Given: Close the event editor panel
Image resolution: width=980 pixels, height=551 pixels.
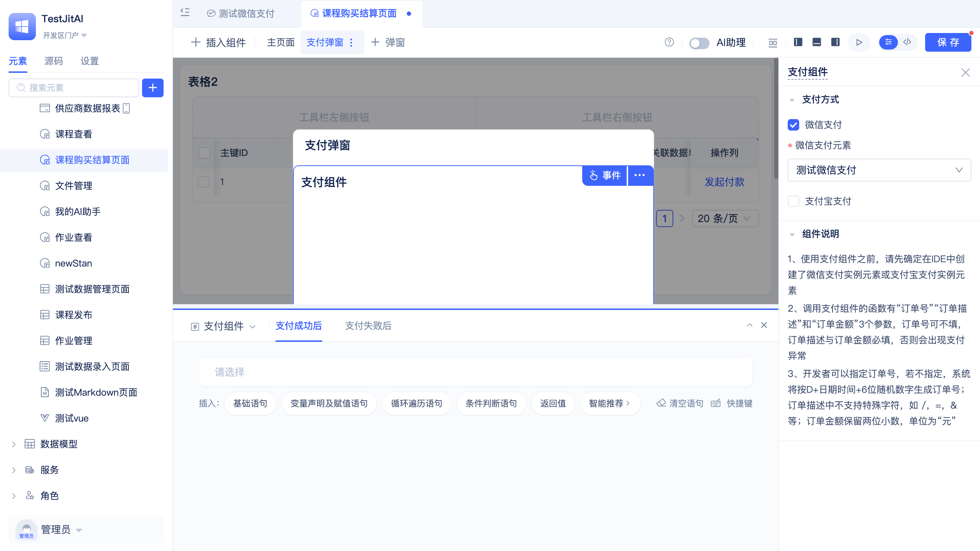Looking at the screenshot, I should [x=764, y=325].
